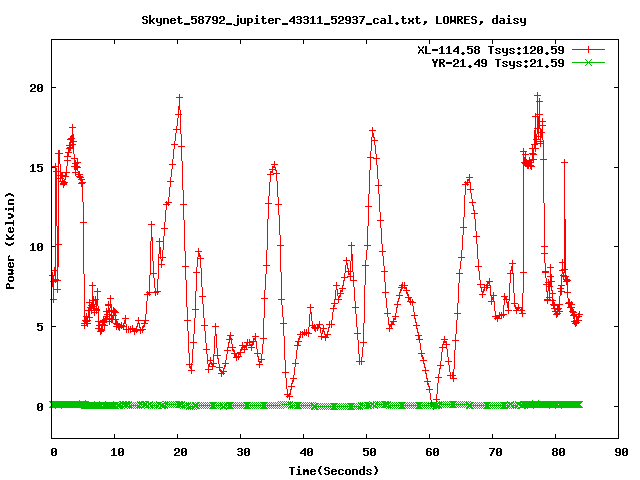This screenshot has width=640, height=480.
Task: Click x-axis tick label 20
Action: pyautogui.click(x=180, y=452)
